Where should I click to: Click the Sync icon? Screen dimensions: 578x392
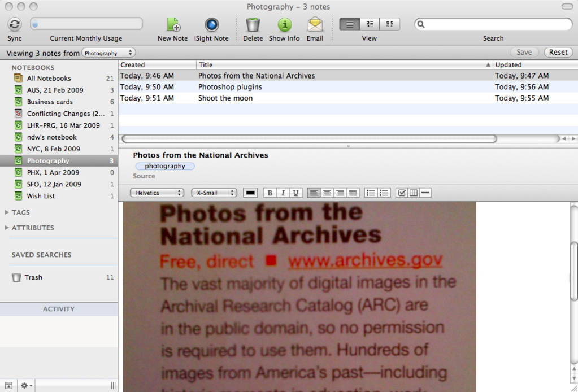point(14,24)
